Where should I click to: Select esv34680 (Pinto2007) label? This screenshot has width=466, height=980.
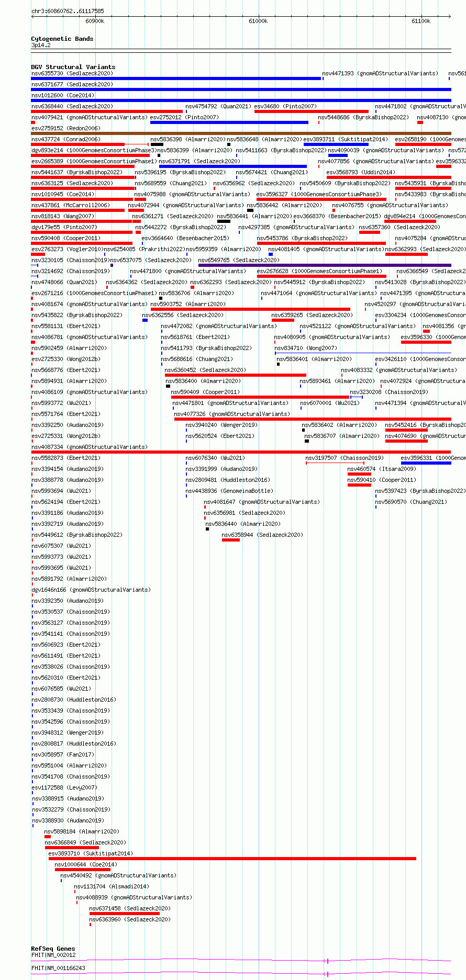(285, 106)
